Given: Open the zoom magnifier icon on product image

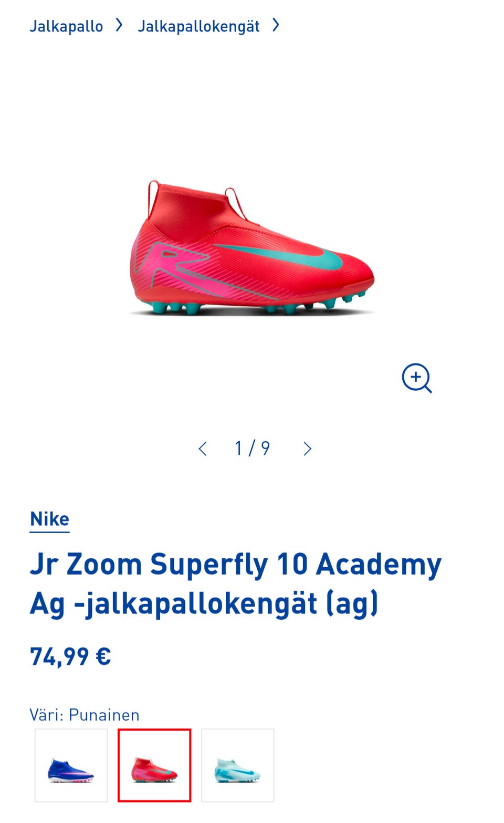Looking at the screenshot, I should tap(417, 378).
